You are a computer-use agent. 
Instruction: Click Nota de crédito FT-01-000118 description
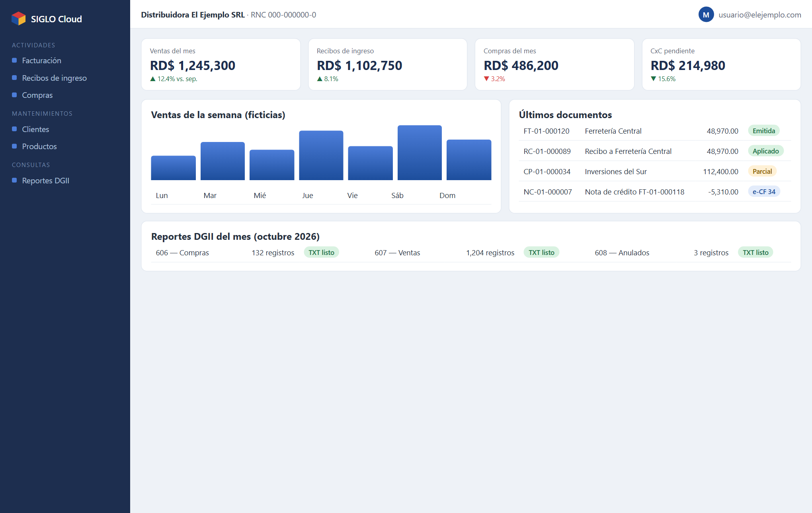click(x=634, y=192)
